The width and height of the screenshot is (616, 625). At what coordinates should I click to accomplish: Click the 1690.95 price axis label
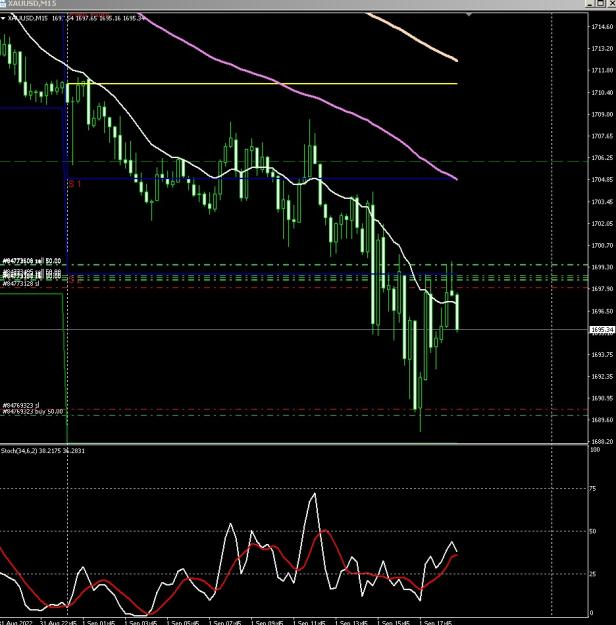pyautogui.click(x=602, y=398)
